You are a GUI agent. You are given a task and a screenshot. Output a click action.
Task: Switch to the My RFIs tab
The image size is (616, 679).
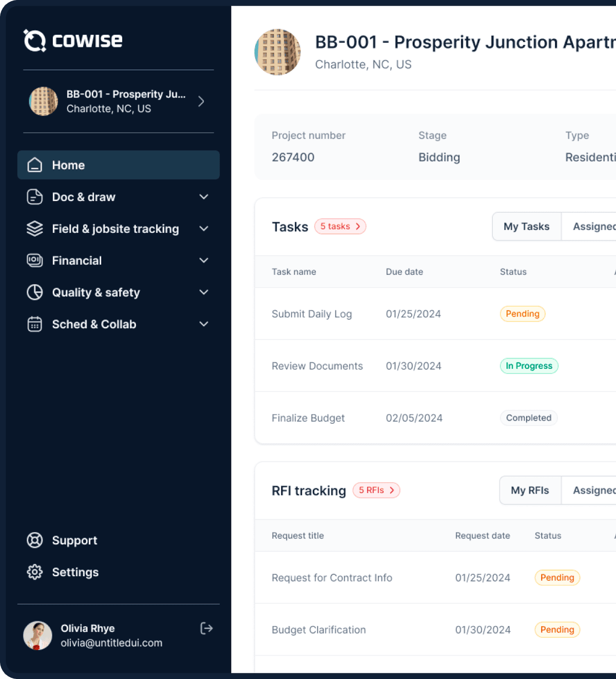point(530,491)
